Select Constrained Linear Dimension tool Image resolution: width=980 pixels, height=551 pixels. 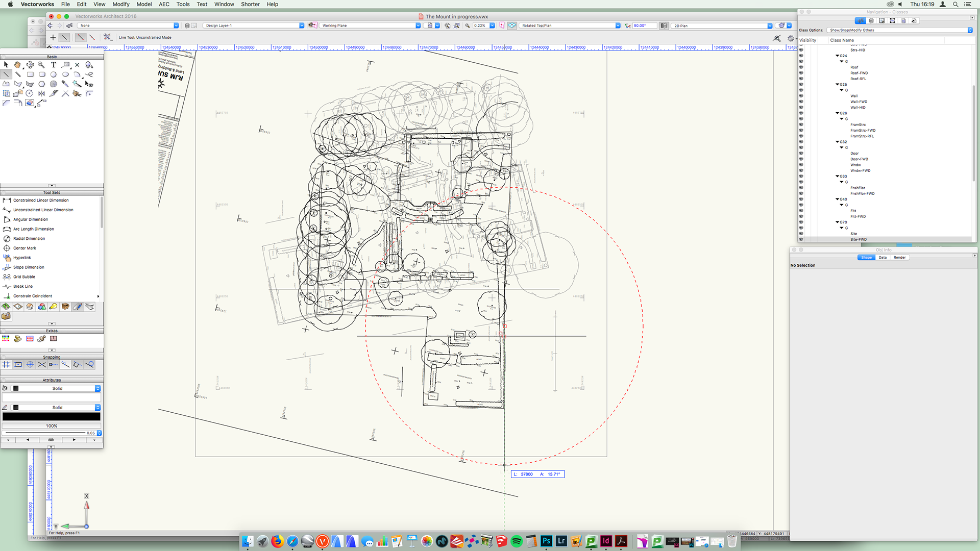[x=41, y=201]
